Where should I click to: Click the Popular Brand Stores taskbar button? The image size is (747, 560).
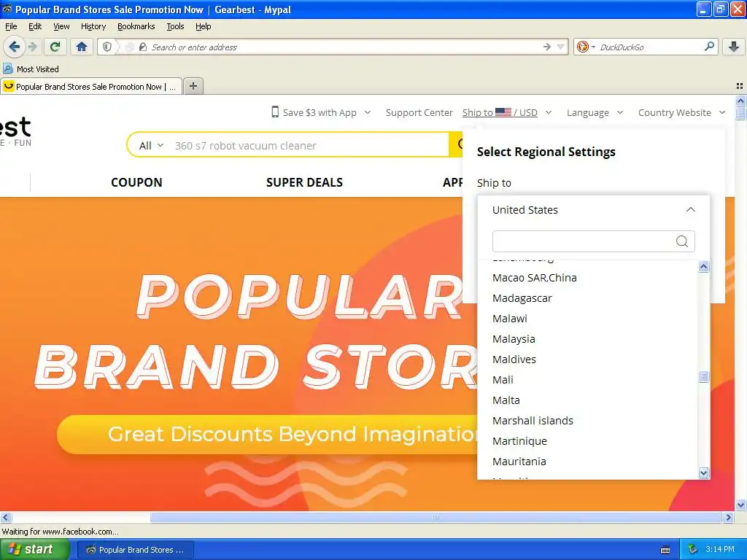(x=135, y=550)
